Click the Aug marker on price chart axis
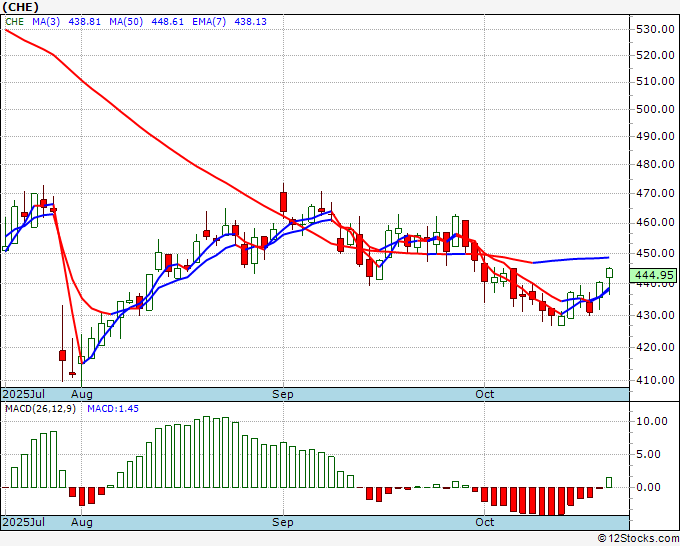Image resolution: width=680 pixels, height=546 pixels. [x=82, y=394]
